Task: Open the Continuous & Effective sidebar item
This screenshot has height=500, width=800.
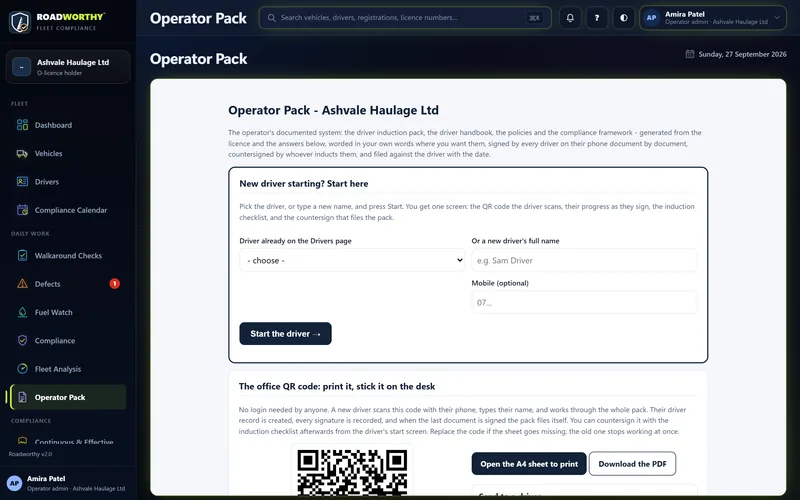Action: click(x=68, y=440)
